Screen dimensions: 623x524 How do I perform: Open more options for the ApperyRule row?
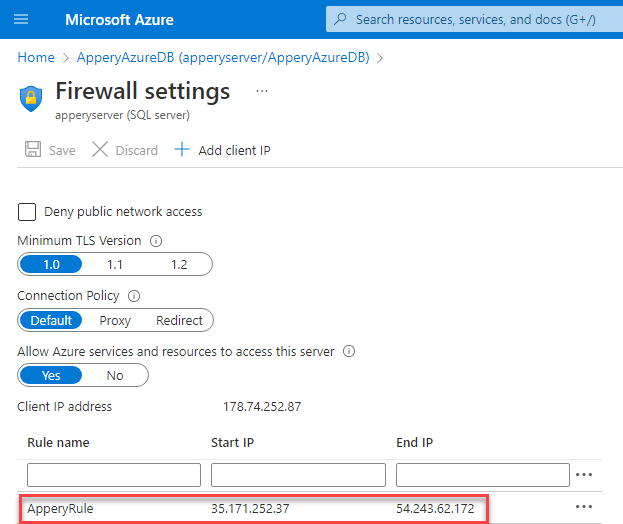click(x=584, y=507)
